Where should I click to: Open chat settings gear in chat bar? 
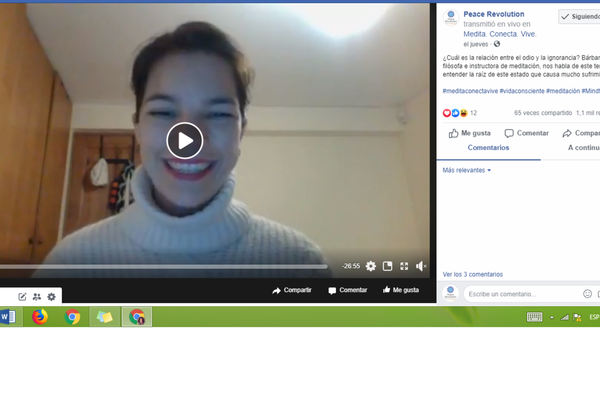point(51,297)
